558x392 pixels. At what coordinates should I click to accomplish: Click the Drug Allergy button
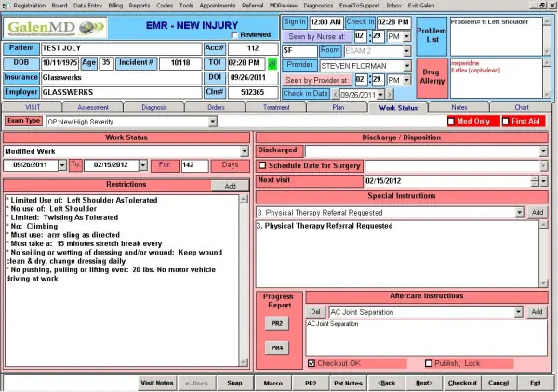pos(432,79)
